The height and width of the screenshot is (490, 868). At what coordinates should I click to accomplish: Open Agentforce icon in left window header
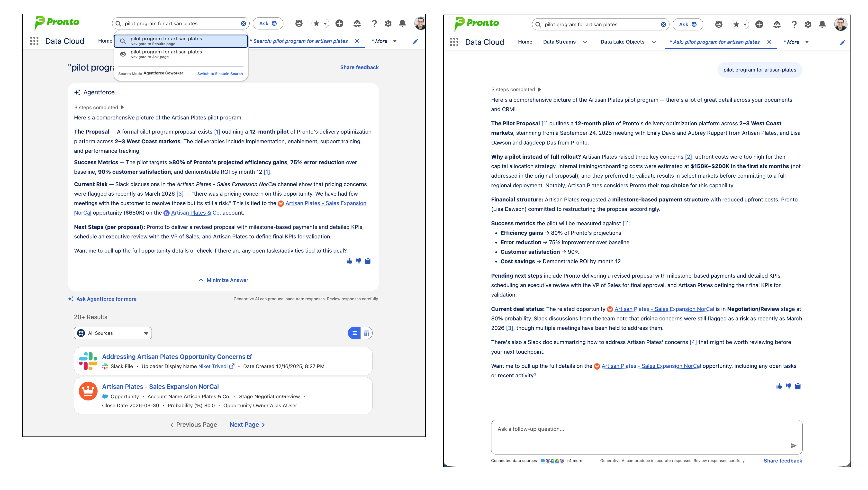[299, 24]
